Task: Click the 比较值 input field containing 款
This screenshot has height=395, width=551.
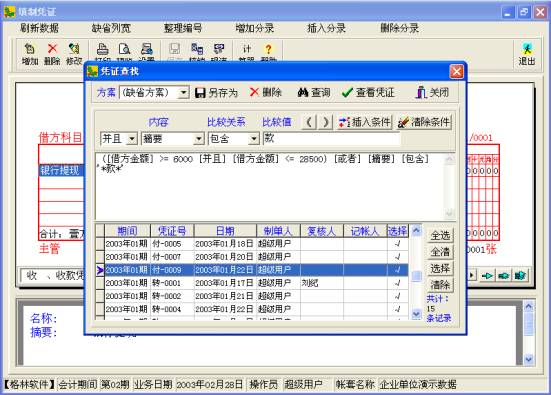Action: 332,138
